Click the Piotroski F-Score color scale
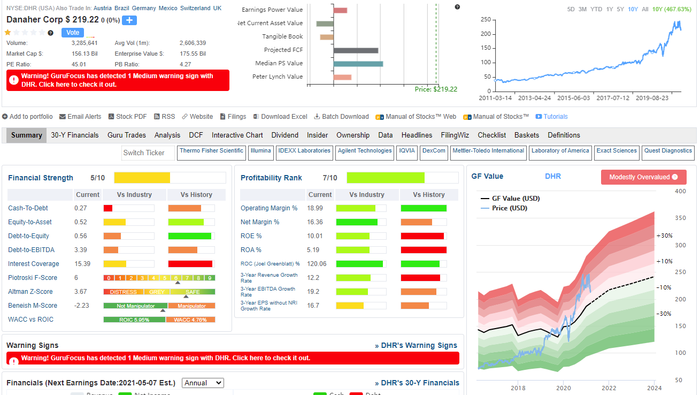Viewport: 700px width, 395px height. point(159,278)
